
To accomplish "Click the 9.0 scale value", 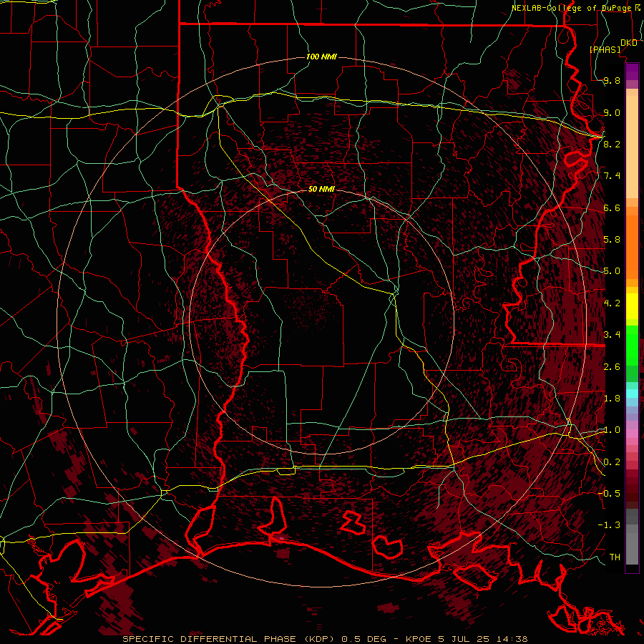I will [612, 112].
